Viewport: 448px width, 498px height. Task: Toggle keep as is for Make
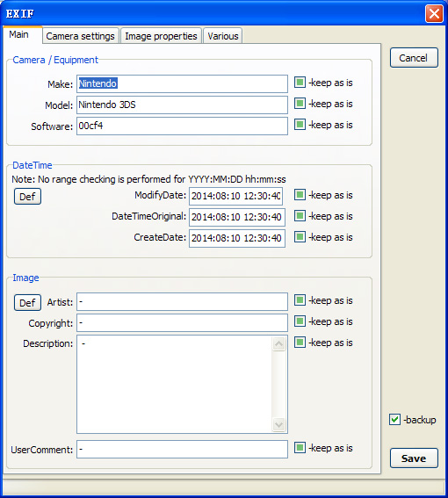coord(300,83)
